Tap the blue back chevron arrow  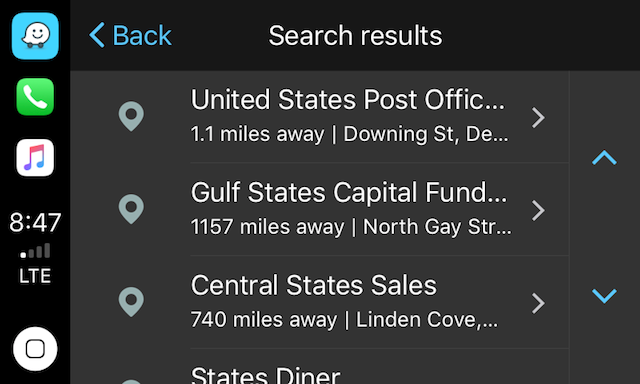97,36
